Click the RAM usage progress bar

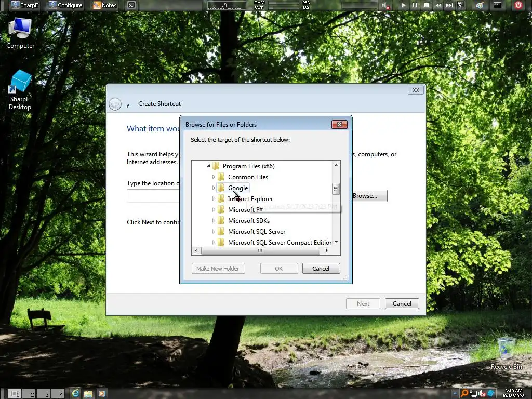(x=284, y=3)
